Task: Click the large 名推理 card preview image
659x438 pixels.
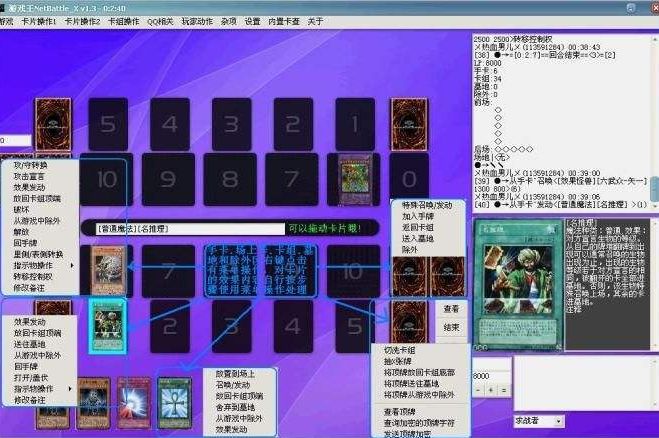Action: pos(519,285)
